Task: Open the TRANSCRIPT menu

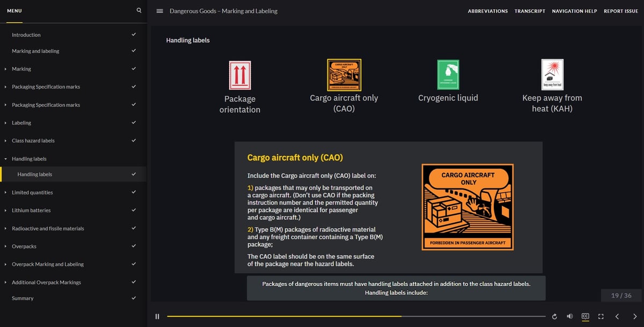Action: [530, 11]
